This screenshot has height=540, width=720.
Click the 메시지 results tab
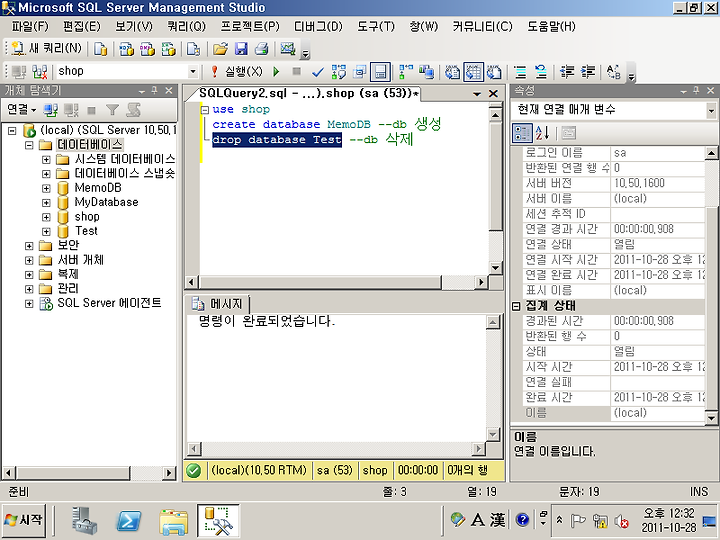(x=218, y=304)
